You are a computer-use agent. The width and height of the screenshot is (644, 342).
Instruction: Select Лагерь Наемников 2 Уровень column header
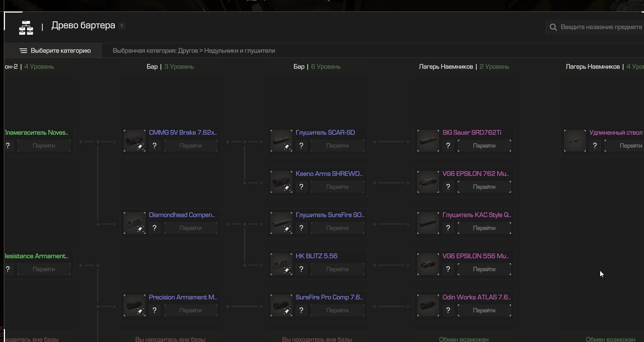[x=464, y=67]
